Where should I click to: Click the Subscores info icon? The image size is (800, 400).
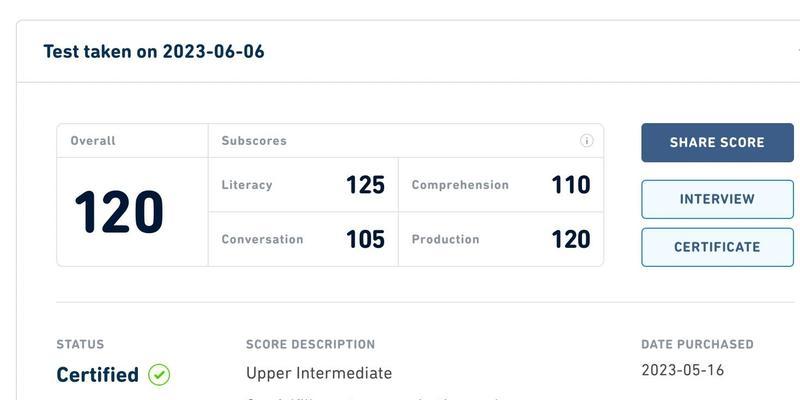[587, 141]
